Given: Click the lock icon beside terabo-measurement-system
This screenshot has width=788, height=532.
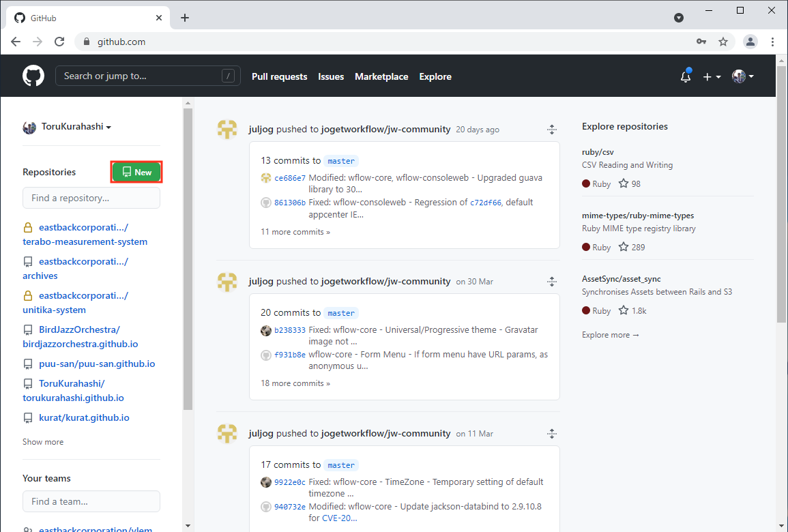Looking at the screenshot, I should point(28,228).
